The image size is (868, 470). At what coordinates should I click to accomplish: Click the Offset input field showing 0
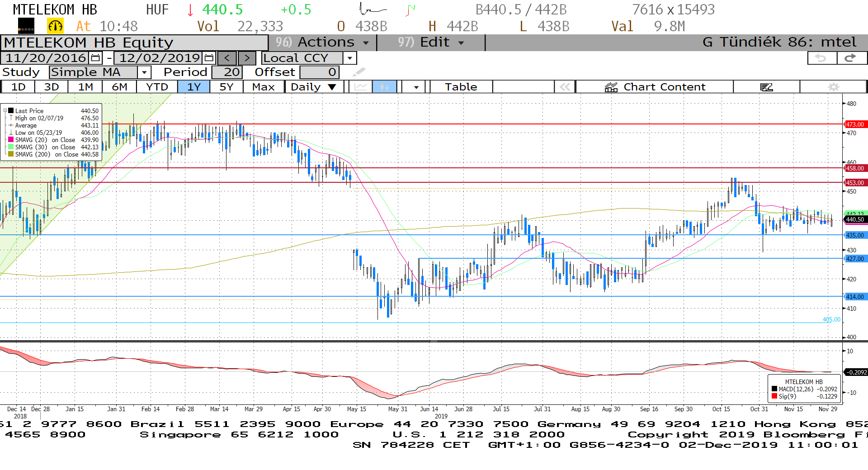click(x=319, y=72)
